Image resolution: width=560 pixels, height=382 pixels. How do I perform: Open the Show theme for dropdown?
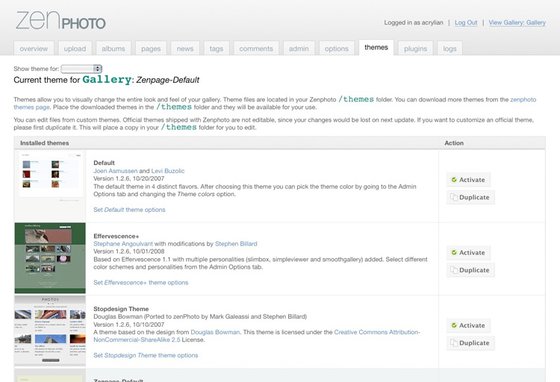[81, 69]
